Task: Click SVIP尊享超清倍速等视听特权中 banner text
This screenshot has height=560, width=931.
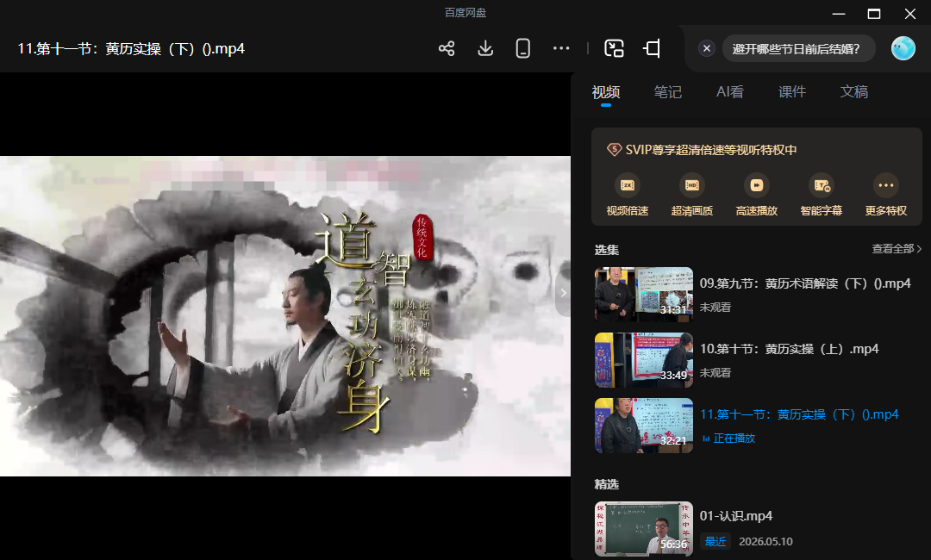Action: click(x=710, y=150)
